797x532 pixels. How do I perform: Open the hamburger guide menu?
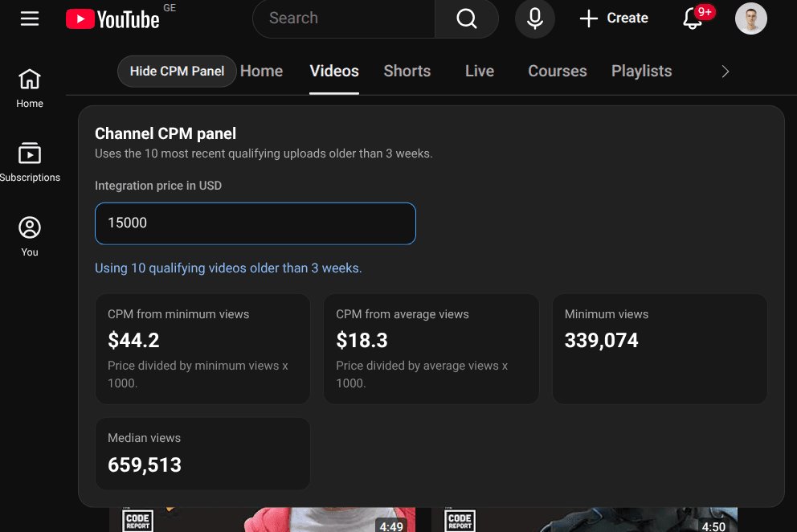[30, 18]
